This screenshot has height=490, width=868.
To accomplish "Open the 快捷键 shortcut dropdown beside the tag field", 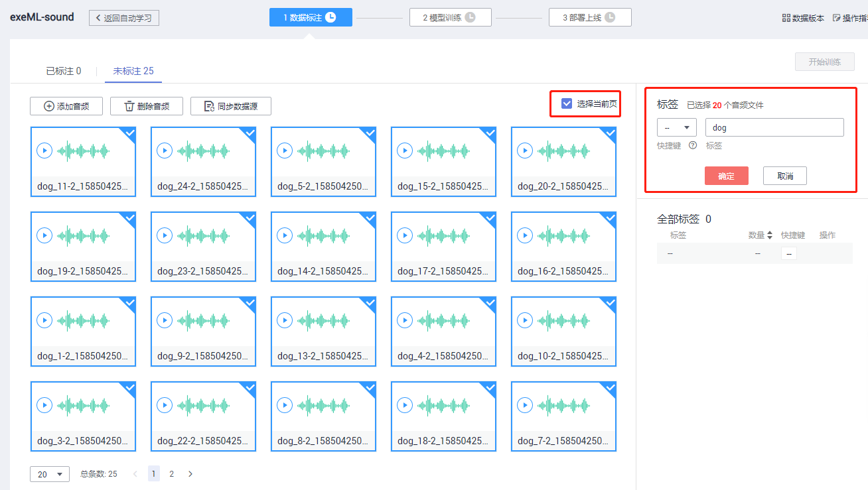I will click(x=677, y=127).
